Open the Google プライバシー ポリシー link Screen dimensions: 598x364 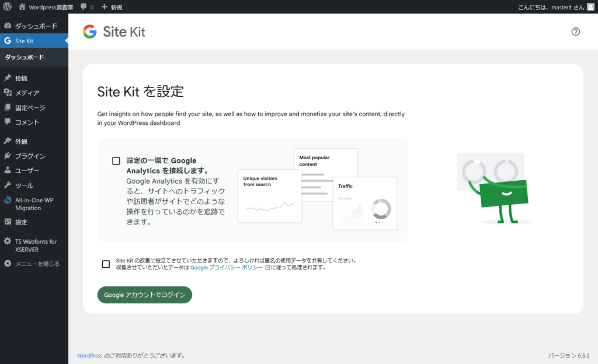(x=227, y=268)
